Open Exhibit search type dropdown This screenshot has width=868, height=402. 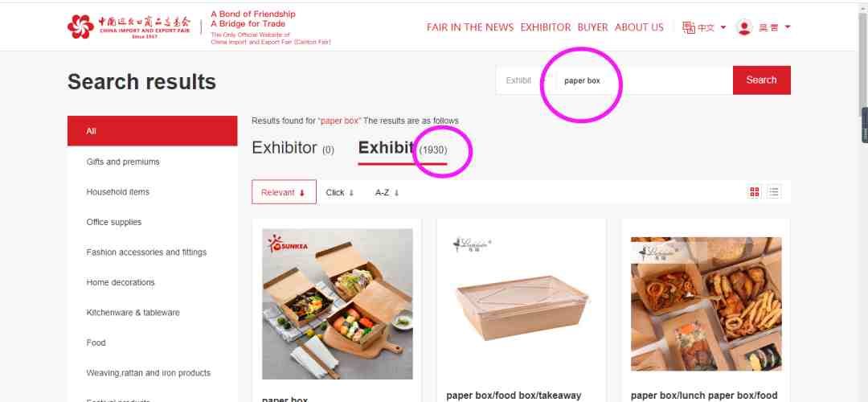[x=520, y=80]
